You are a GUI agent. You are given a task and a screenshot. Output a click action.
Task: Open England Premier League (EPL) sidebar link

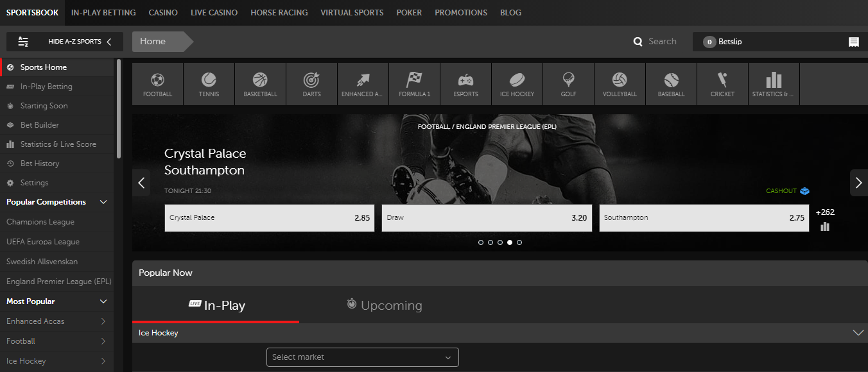[57, 282]
